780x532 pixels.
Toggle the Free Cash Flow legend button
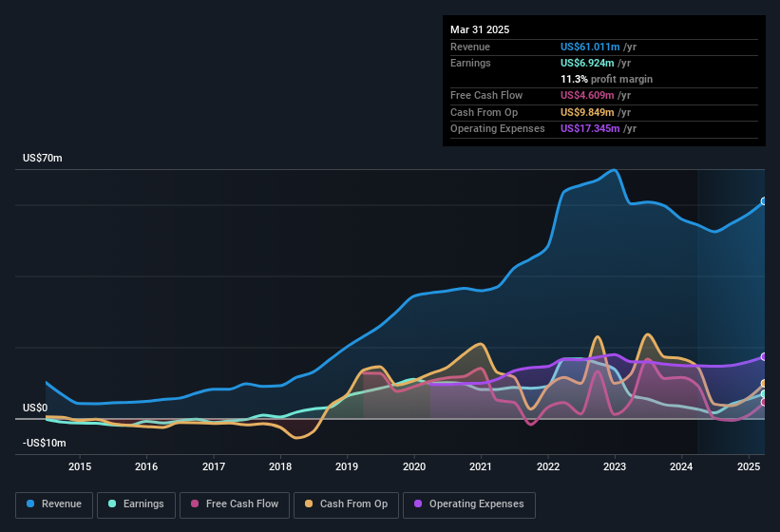point(235,504)
